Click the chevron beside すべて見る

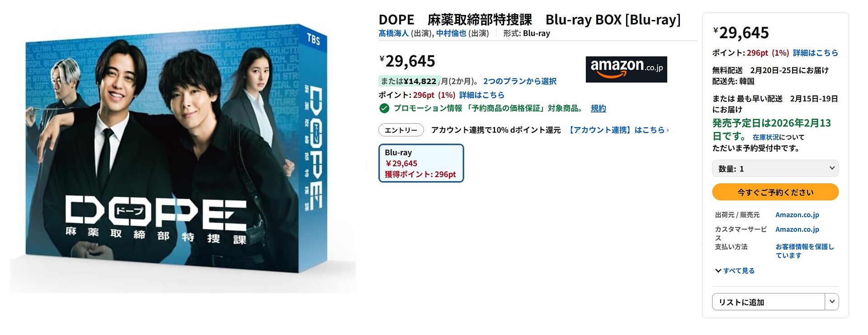[x=718, y=271]
